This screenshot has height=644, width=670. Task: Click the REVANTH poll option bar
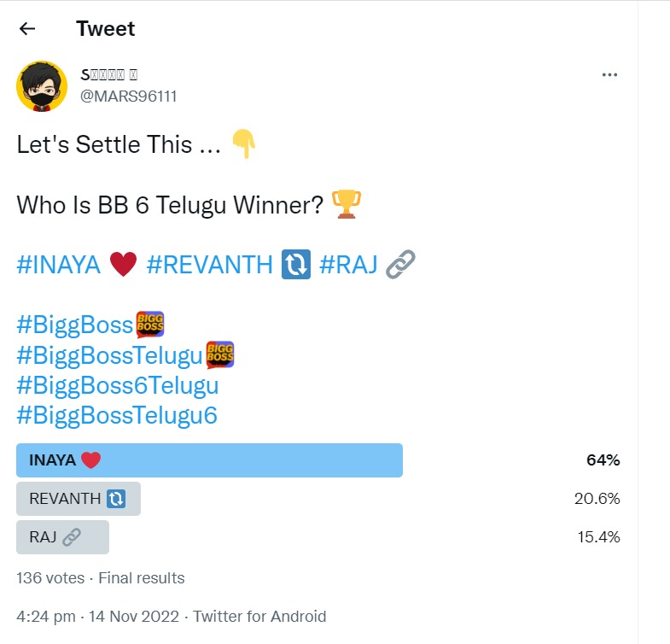[79, 499]
